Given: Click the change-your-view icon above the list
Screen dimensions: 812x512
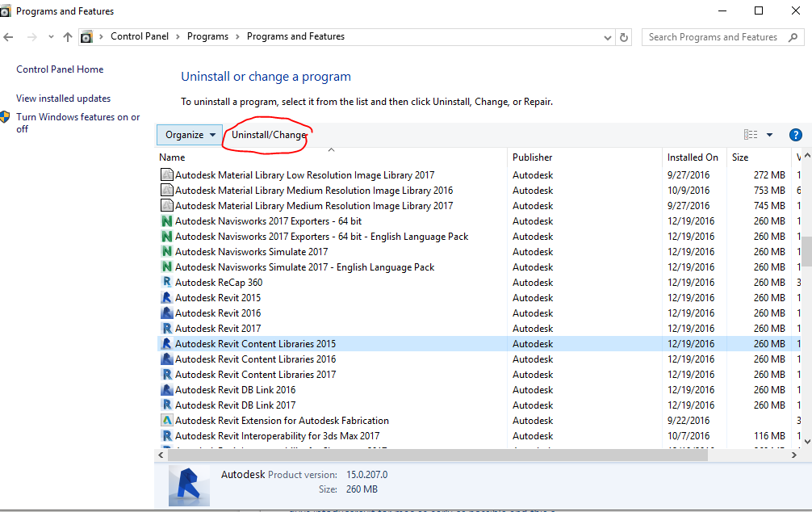Looking at the screenshot, I should click(750, 134).
